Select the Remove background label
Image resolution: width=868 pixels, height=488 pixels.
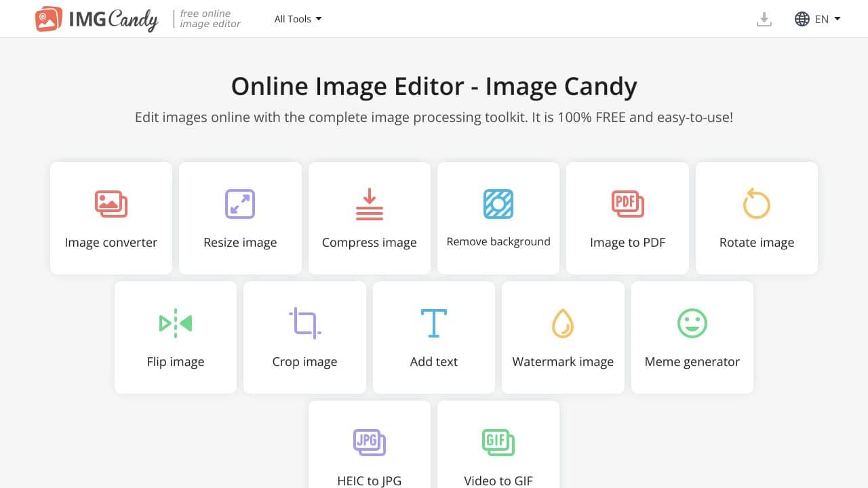click(x=498, y=242)
